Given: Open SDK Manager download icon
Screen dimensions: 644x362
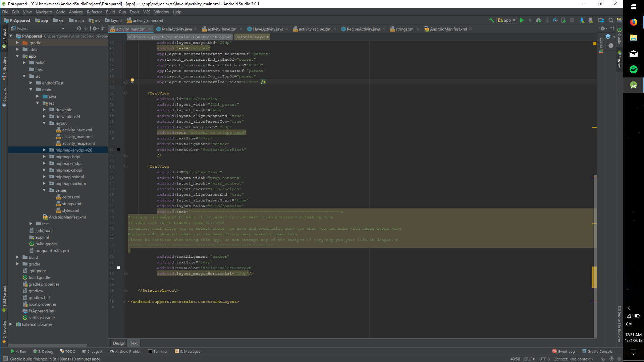Looking at the screenshot, I should coord(582,20).
